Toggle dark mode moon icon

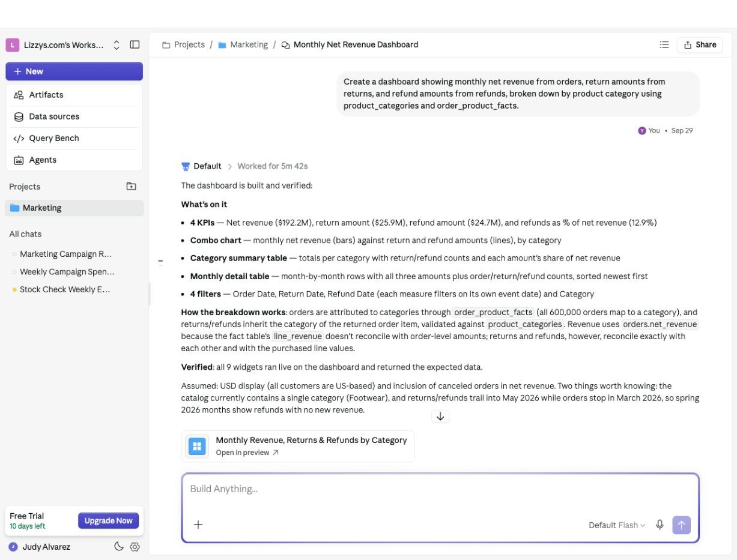[119, 546]
